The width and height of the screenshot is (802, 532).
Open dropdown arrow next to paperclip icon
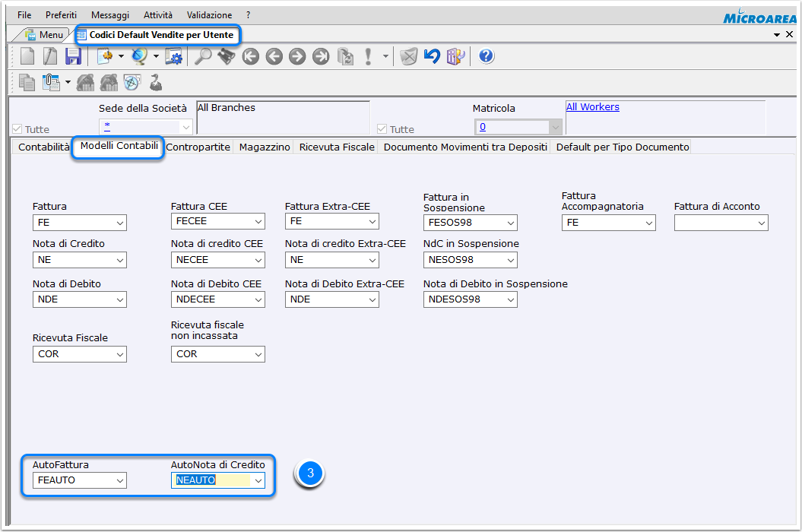pyautogui.click(x=68, y=82)
